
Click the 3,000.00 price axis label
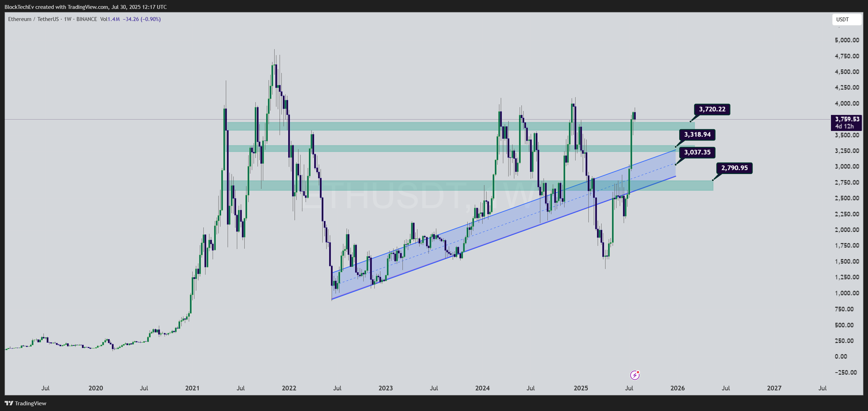click(x=847, y=167)
